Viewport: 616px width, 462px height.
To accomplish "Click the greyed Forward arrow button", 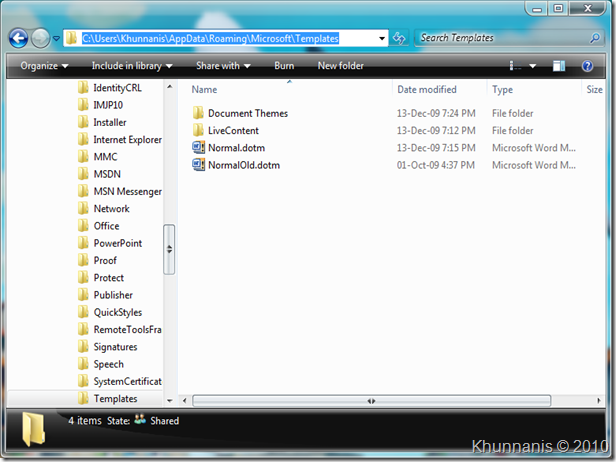I will [x=40, y=38].
